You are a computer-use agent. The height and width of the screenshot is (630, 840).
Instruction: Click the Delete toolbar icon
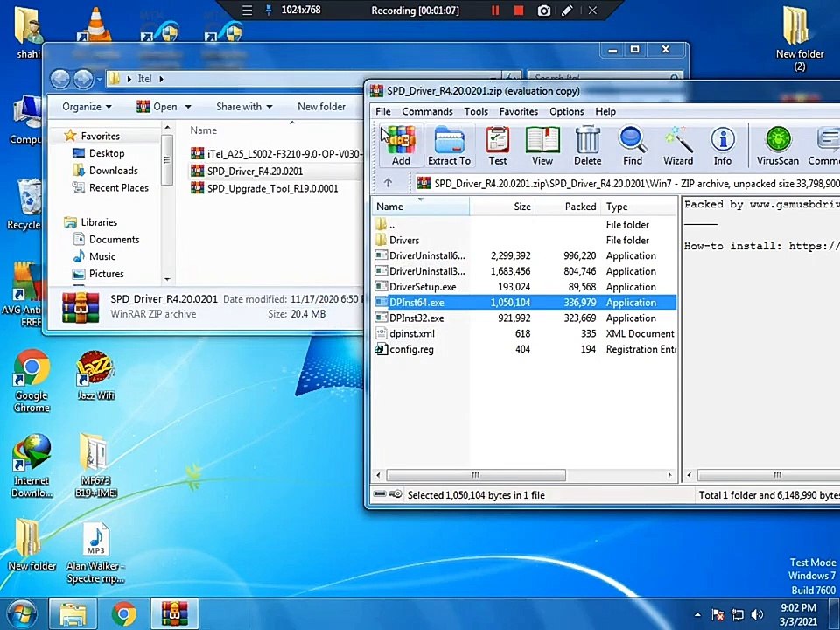pyautogui.click(x=588, y=145)
